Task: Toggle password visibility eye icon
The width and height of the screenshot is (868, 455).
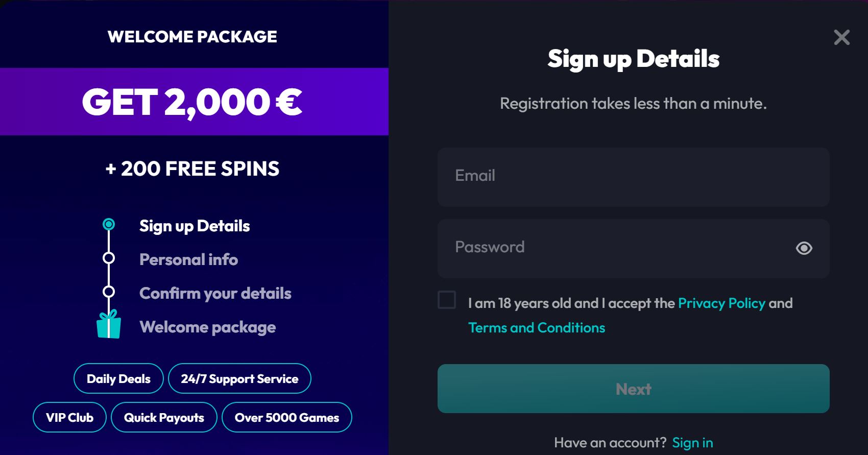Action: (x=804, y=248)
